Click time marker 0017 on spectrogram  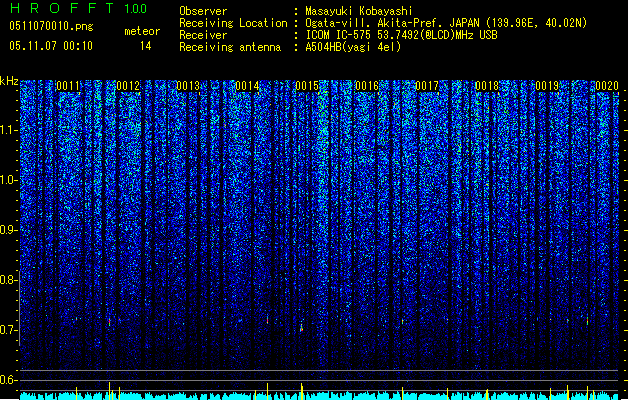click(x=427, y=86)
